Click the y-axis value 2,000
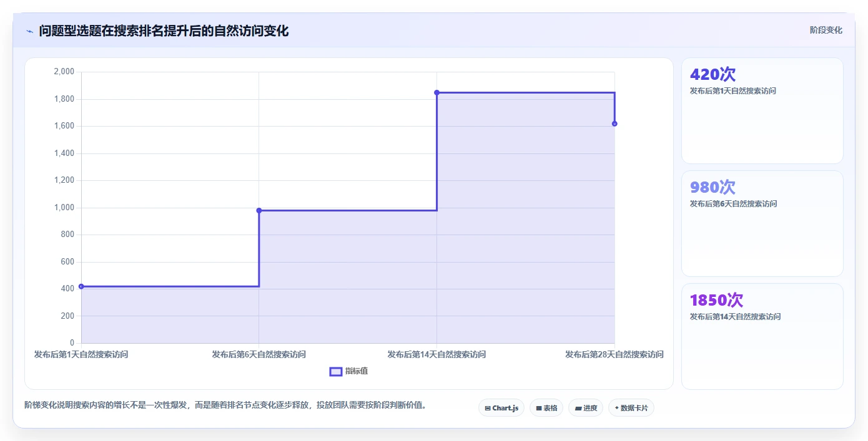868x441 pixels. [x=64, y=72]
